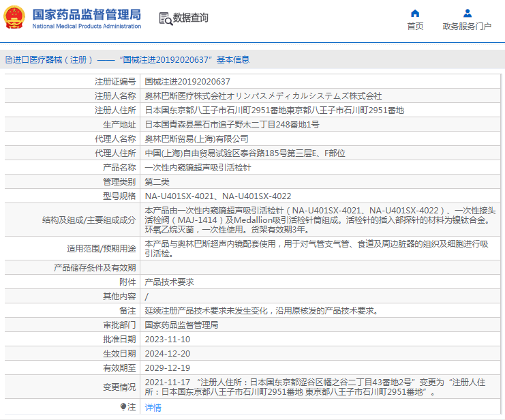505x420 pixels.
Task: Click the 其他内容 slash value
Action: tap(147, 296)
